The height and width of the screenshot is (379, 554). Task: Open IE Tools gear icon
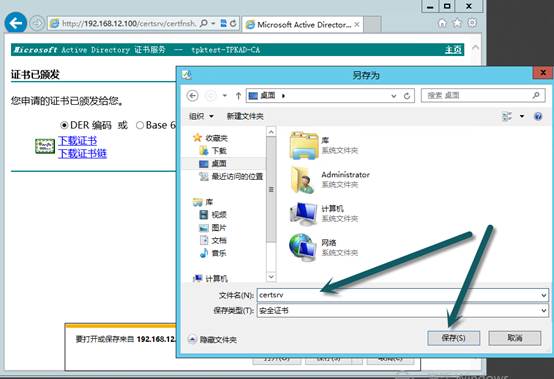pyautogui.click(x=472, y=23)
